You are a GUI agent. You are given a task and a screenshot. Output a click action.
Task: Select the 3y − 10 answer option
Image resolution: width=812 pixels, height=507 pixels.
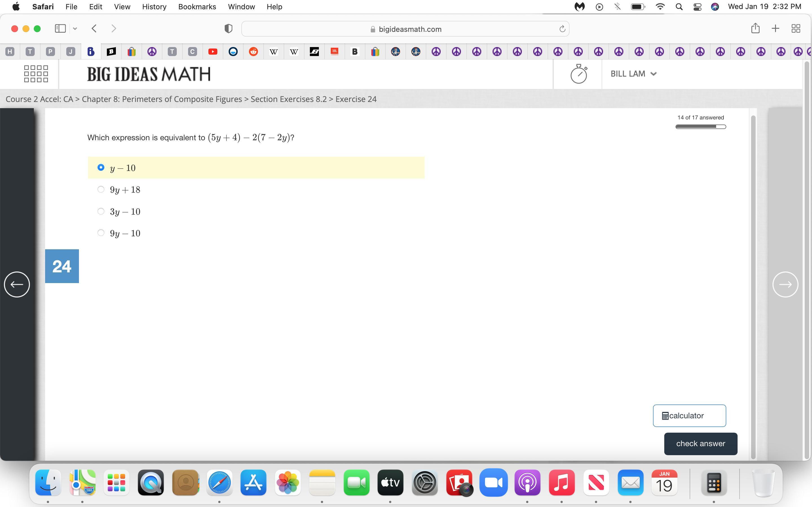click(x=101, y=211)
